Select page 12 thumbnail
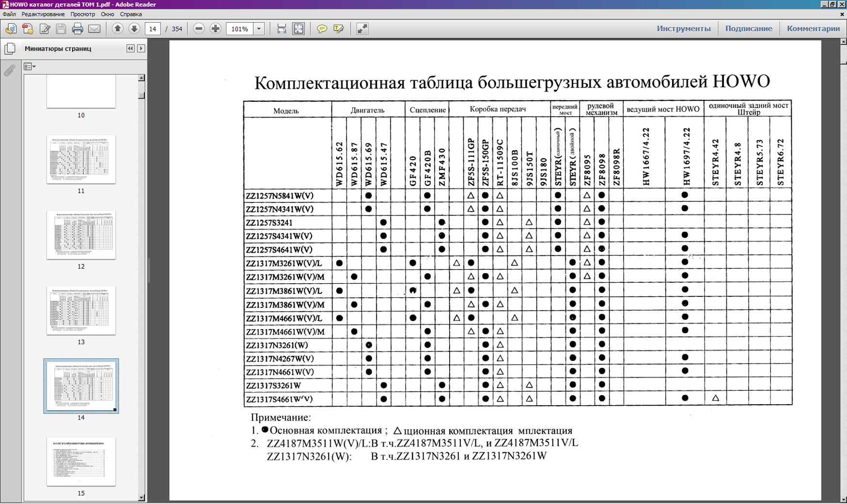Screen dimensions: 847x504 click(x=81, y=235)
